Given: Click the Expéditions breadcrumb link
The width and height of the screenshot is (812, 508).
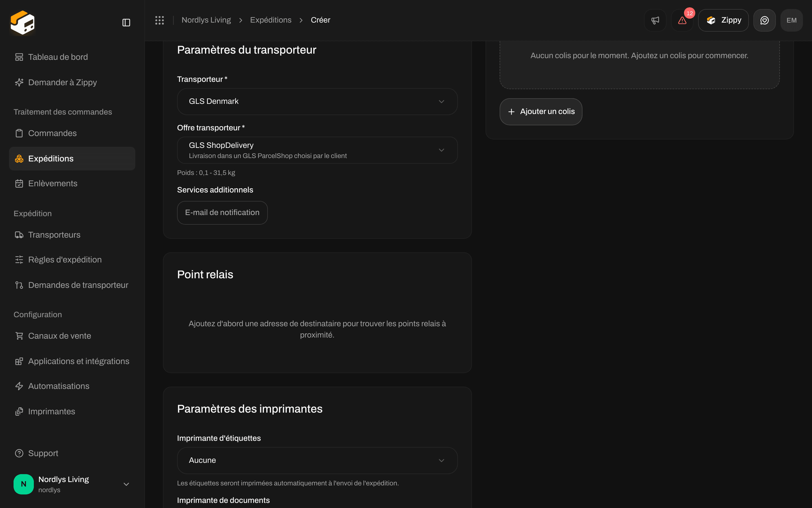Looking at the screenshot, I should pyautogui.click(x=270, y=20).
